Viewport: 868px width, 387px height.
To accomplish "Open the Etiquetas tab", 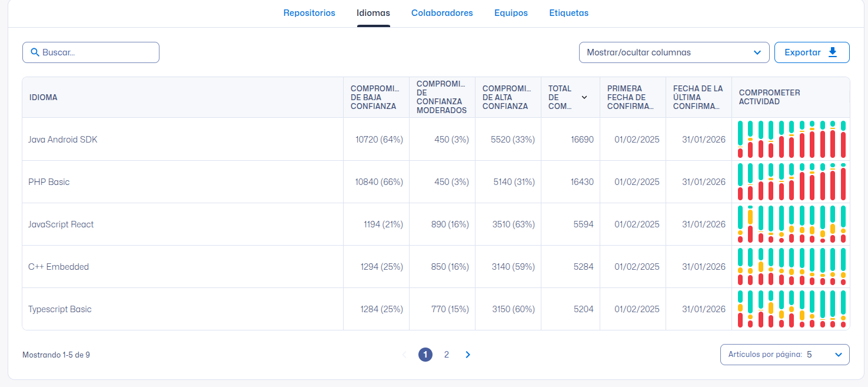I will pyautogui.click(x=568, y=13).
